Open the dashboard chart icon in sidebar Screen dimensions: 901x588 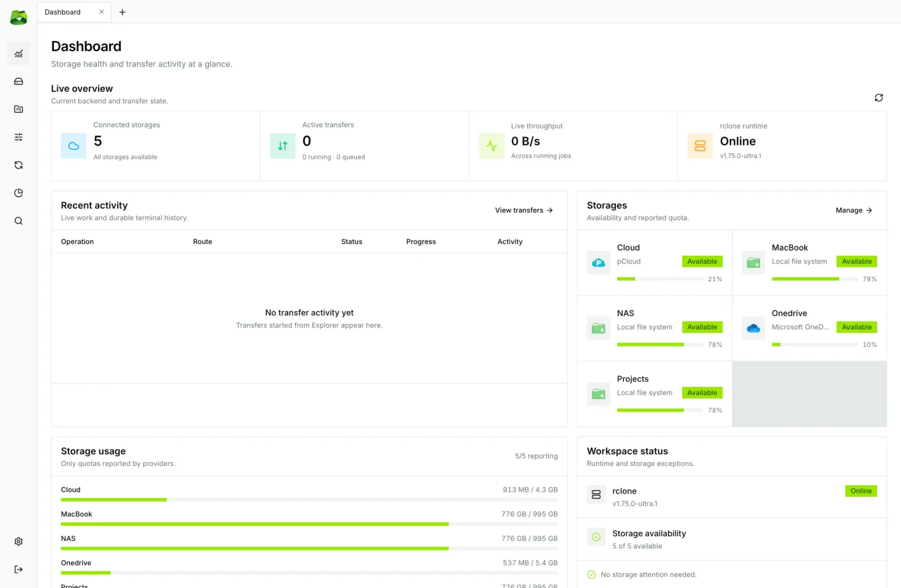(x=19, y=54)
